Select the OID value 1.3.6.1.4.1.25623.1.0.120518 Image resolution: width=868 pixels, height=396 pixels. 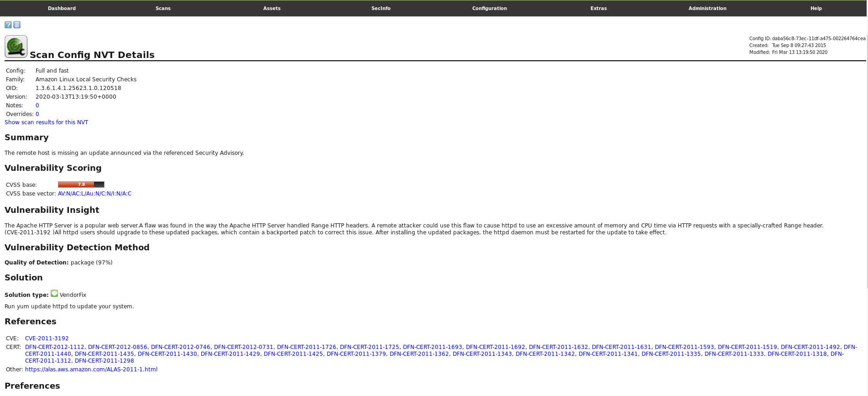78,88
